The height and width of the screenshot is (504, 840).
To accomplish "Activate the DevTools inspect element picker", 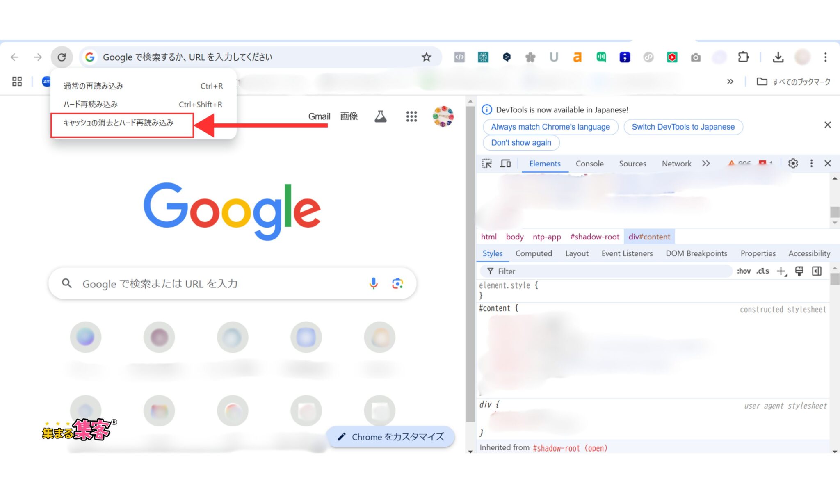I will tap(487, 164).
